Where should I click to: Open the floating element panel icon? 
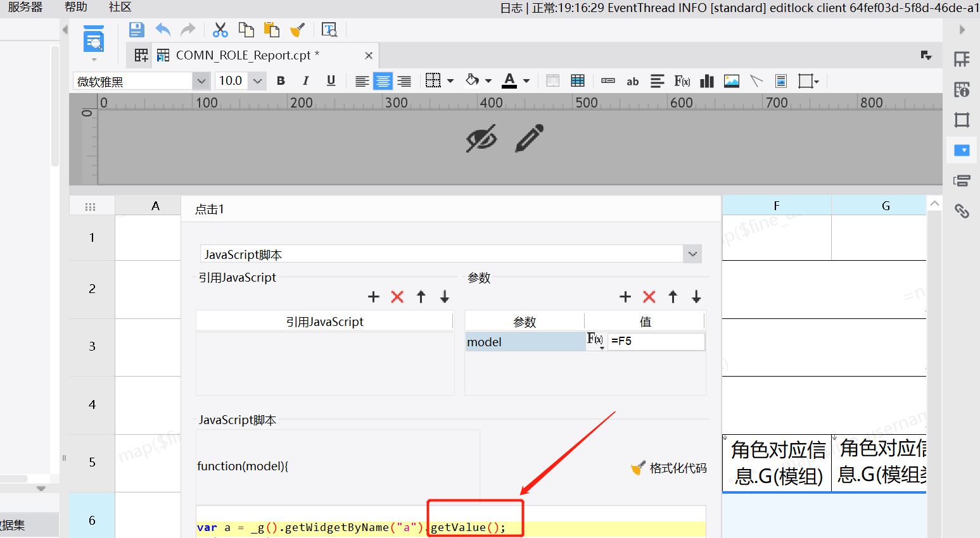pos(962,120)
